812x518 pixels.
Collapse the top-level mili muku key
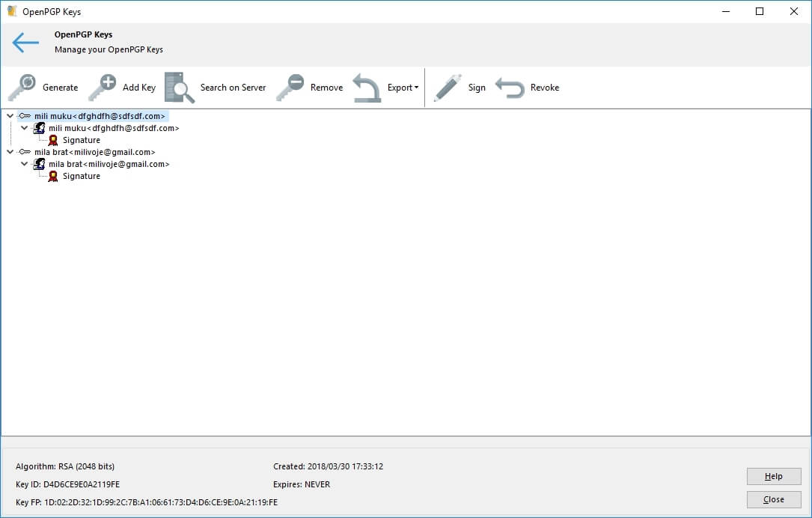coord(10,116)
